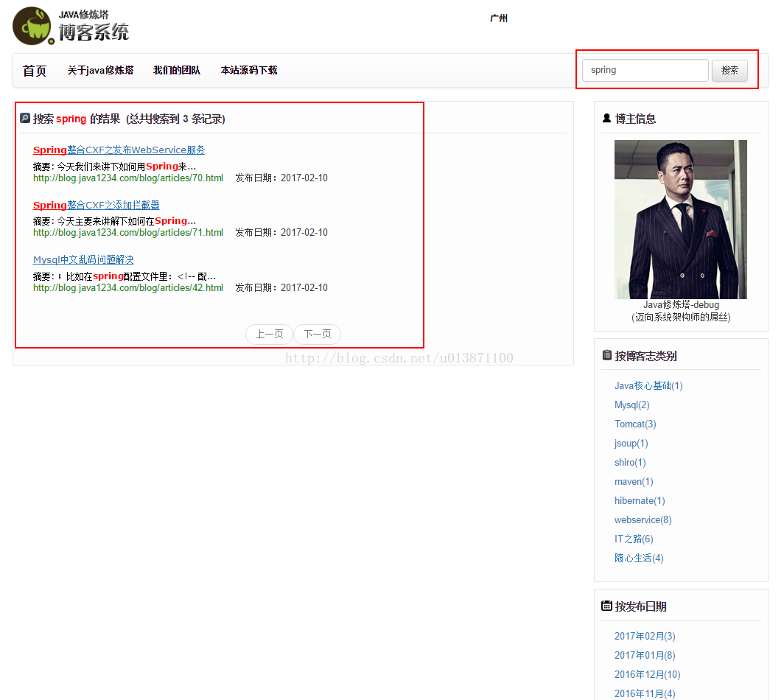Click URL ending articles/71.html

[128, 233]
